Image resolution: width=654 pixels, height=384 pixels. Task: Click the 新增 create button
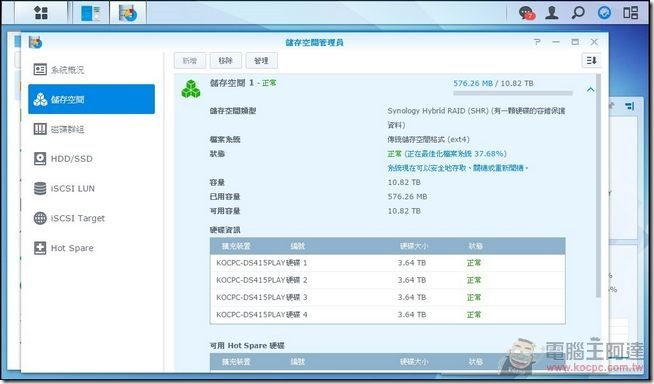(x=190, y=60)
